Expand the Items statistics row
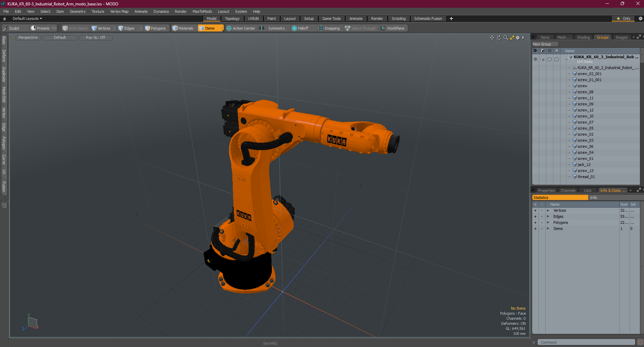Viewport: 644px width, 347px height. click(548, 229)
